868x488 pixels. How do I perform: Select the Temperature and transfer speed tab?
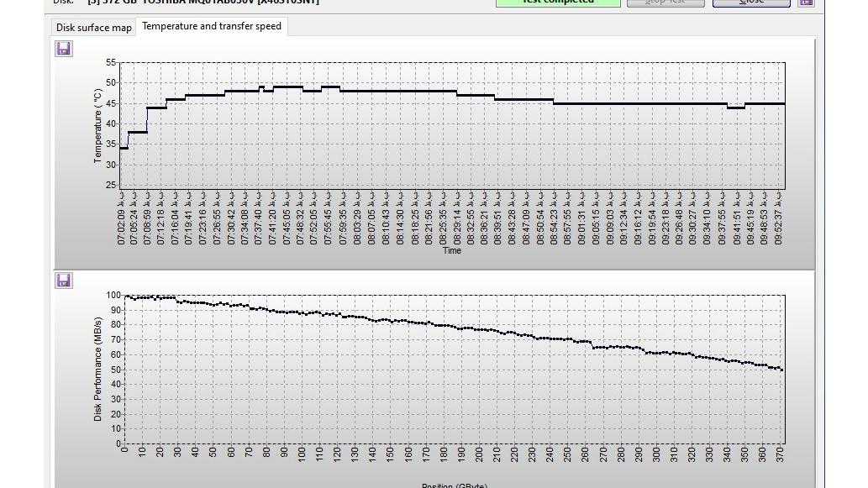[x=212, y=26]
